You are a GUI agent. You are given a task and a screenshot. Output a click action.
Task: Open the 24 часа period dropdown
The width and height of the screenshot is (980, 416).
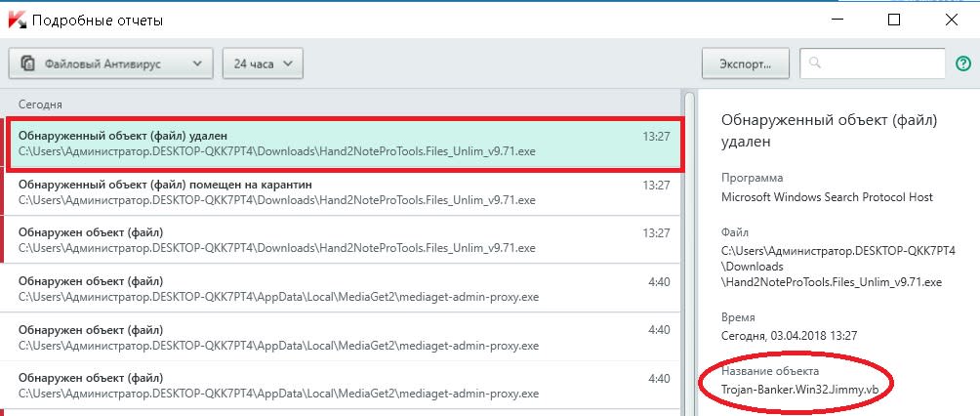pyautogui.click(x=263, y=63)
